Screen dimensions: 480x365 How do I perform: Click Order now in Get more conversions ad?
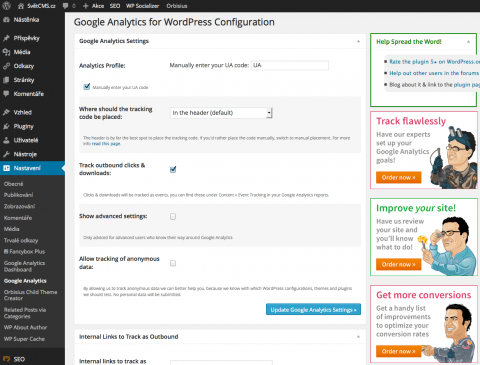(x=399, y=351)
